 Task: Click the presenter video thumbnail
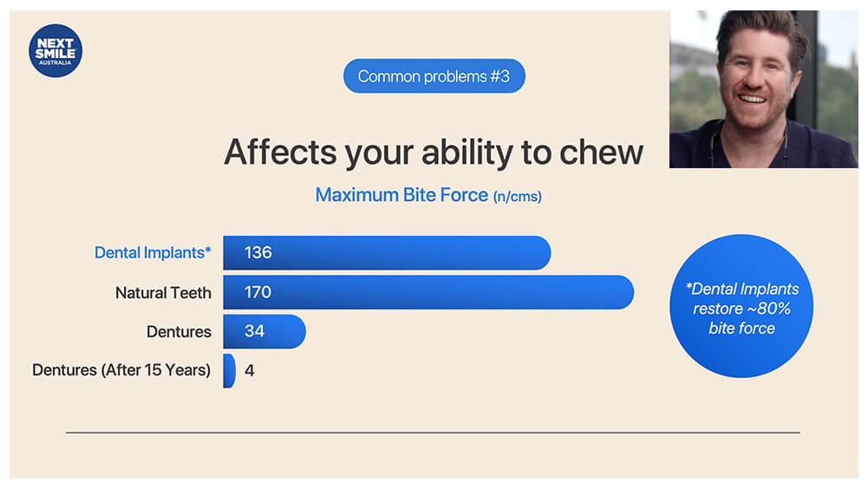coord(763,89)
